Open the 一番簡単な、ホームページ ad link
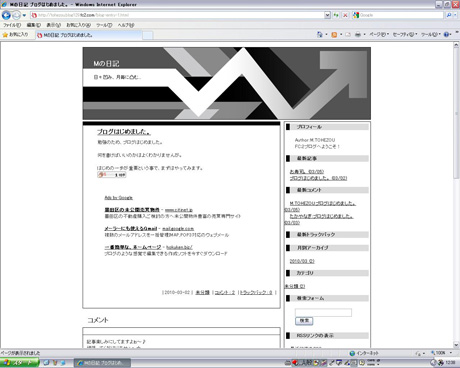The width and height of the screenshot is (460, 368). (133, 247)
